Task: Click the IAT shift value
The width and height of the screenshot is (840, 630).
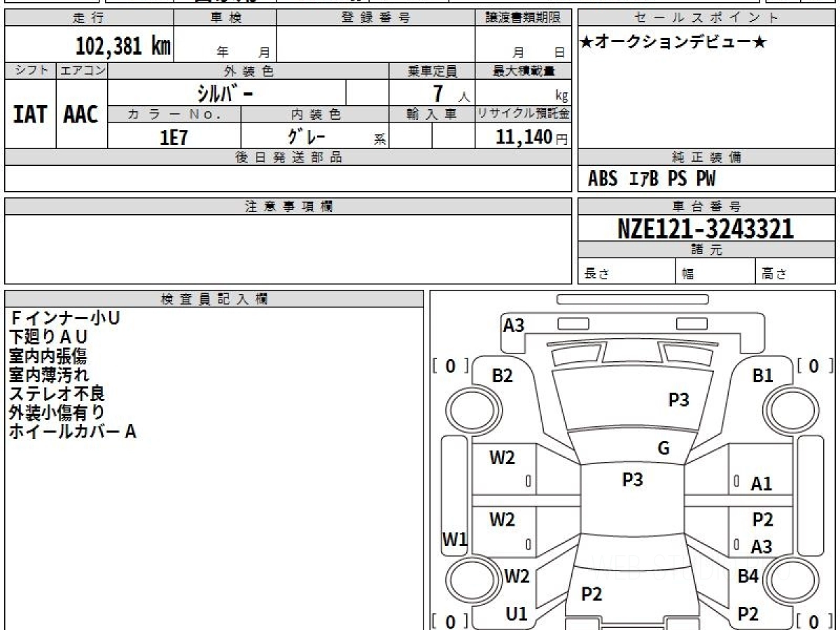Action: coord(31,114)
